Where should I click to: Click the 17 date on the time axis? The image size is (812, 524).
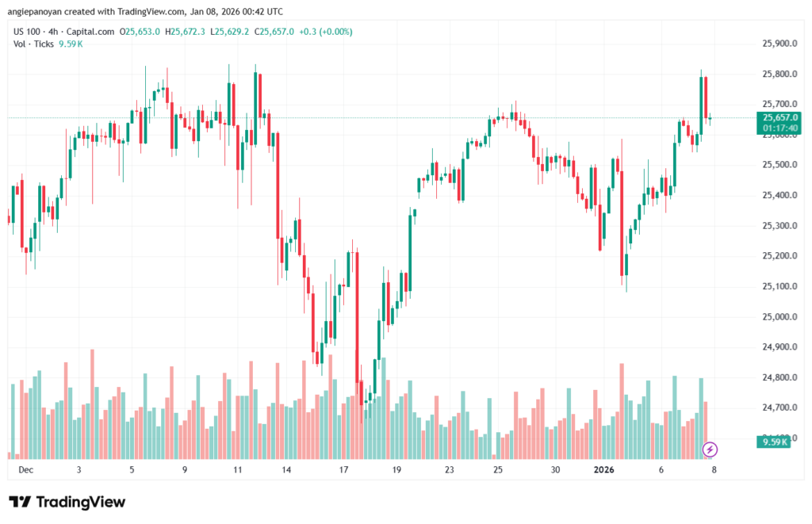343,469
